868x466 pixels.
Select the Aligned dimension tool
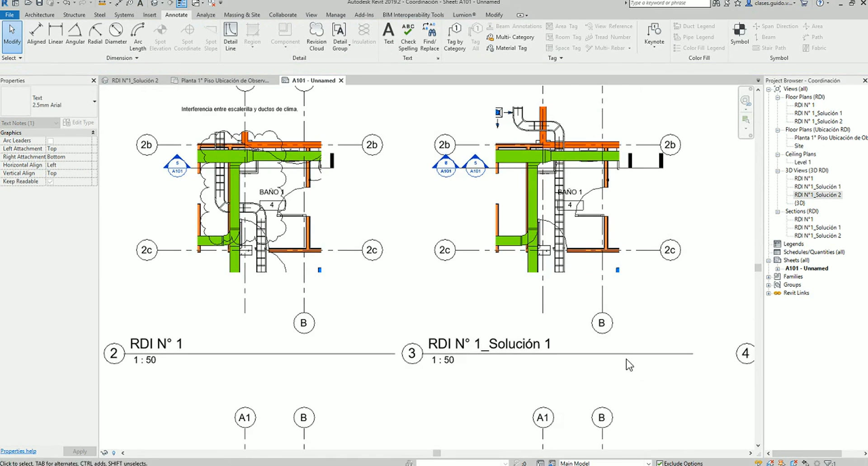click(x=36, y=34)
